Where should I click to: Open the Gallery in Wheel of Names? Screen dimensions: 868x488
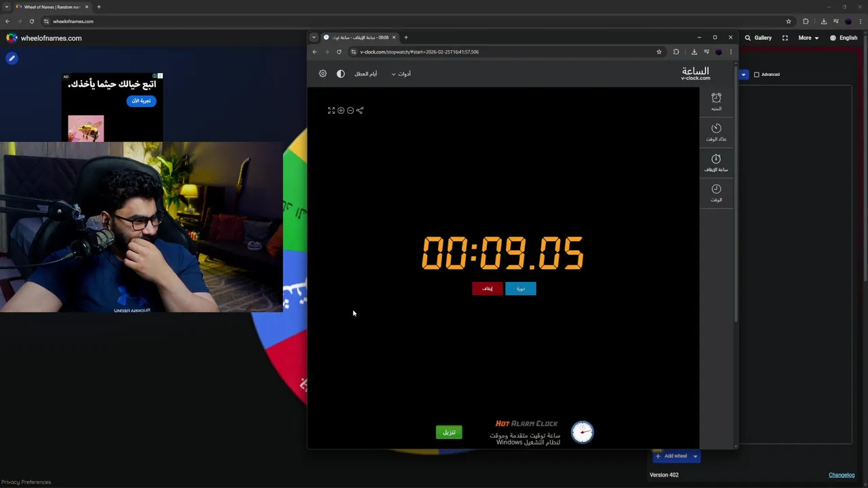point(758,38)
